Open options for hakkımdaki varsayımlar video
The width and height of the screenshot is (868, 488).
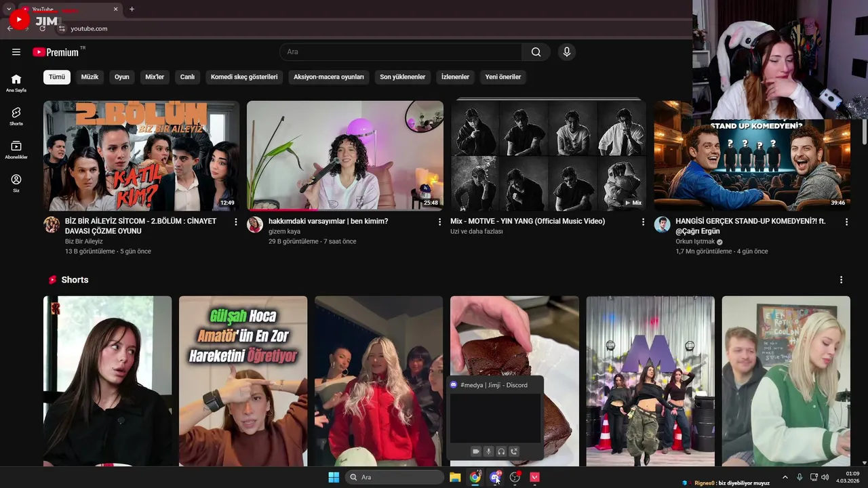click(x=439, y=222)
